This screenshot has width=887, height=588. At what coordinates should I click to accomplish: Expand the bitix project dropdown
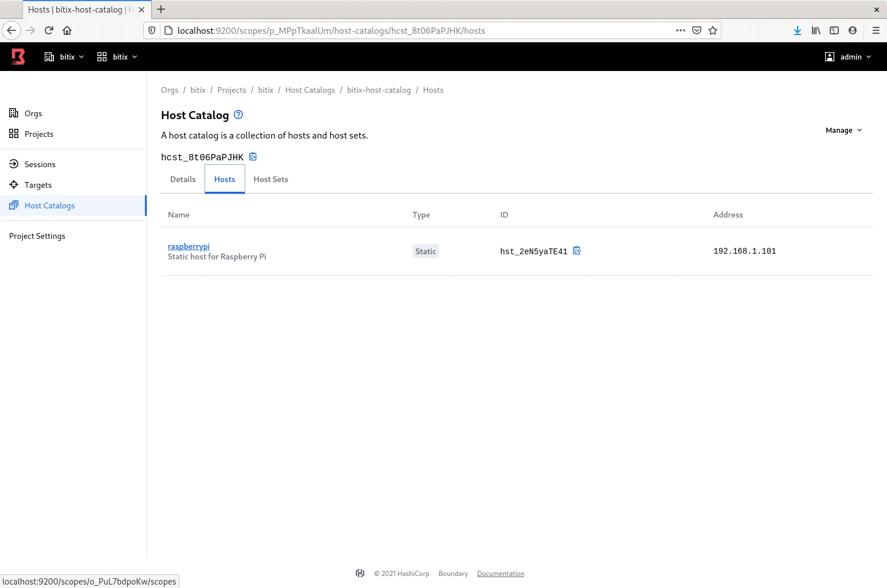pyautogui.click(x=117, y=57)
